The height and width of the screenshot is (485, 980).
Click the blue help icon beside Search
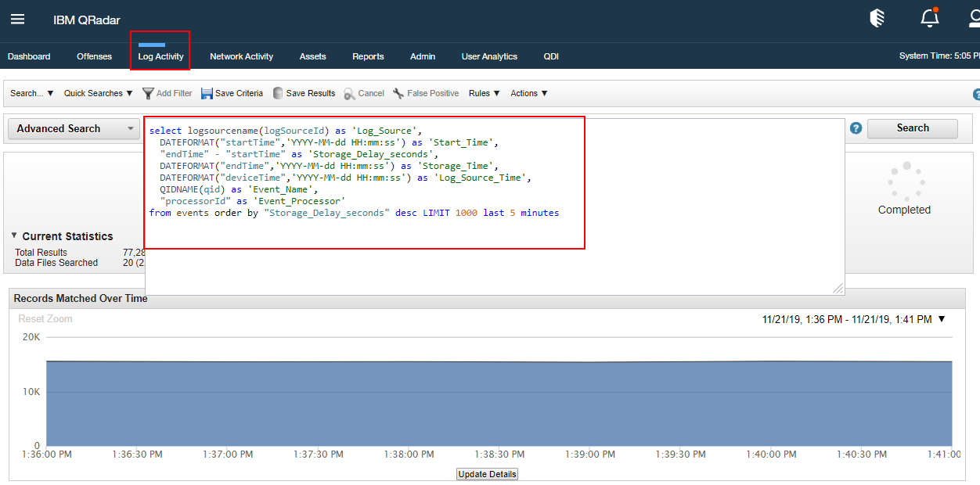[x=856, y=128]
